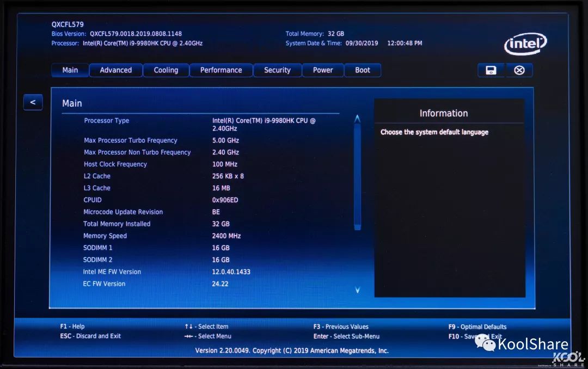Click F9 - Optimal Defaults
The width and height of the screenshot is (588, 369).
pos(477,327)
